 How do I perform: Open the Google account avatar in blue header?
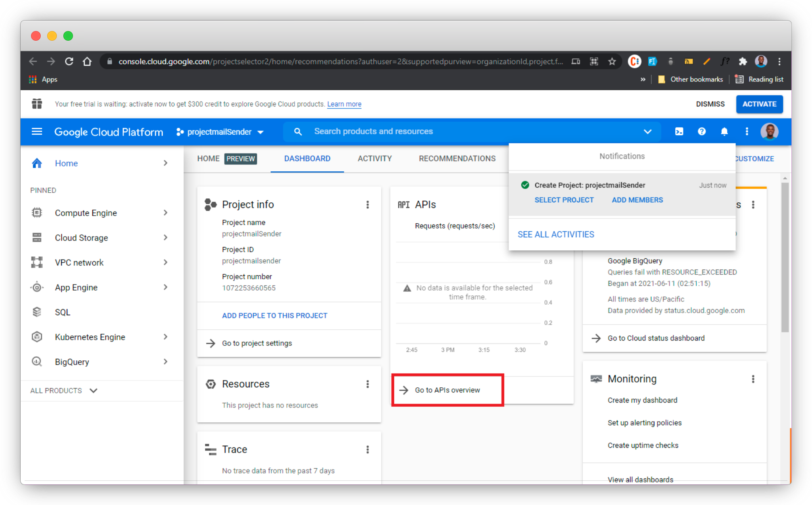pyautogui.click(x=770, y=132)
